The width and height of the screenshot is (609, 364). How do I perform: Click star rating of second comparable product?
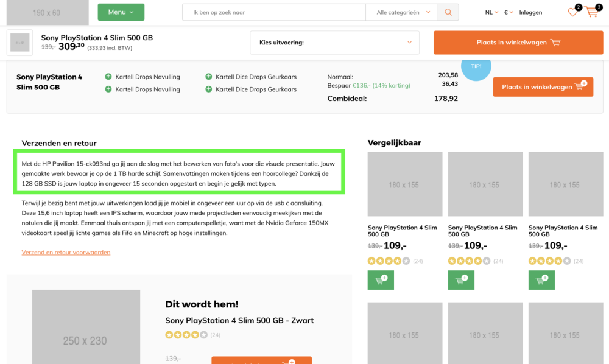469,261
